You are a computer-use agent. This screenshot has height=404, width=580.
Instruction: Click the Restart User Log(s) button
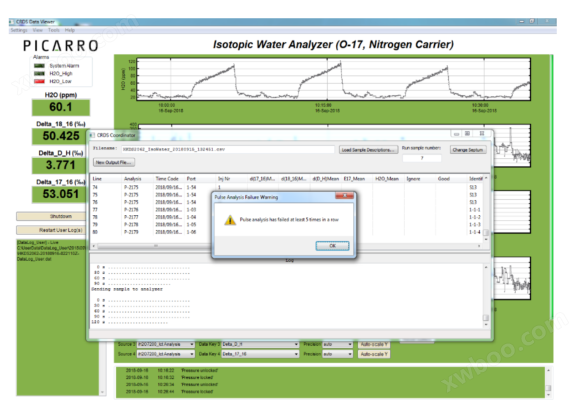(51, 230)
